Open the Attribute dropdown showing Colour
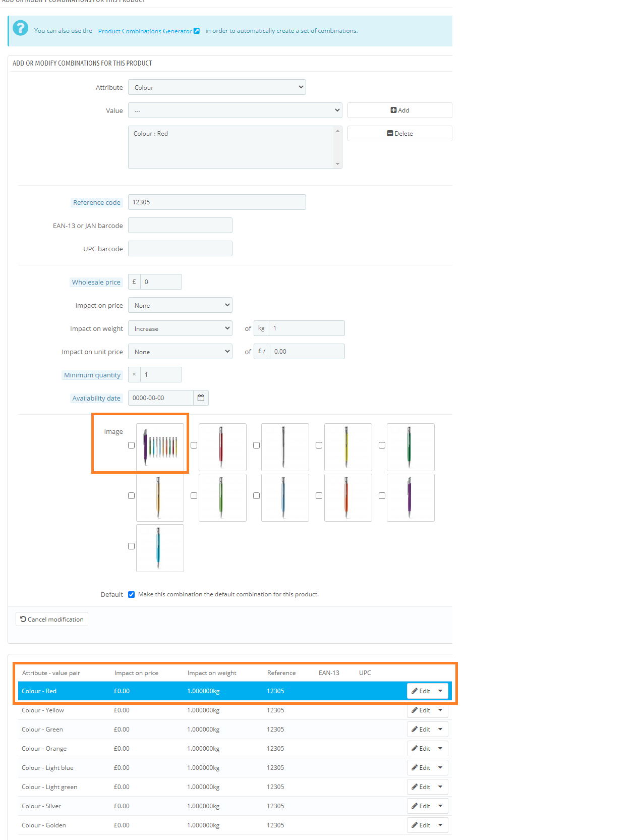This screenshot has width=644, height=840. point(217,87)
